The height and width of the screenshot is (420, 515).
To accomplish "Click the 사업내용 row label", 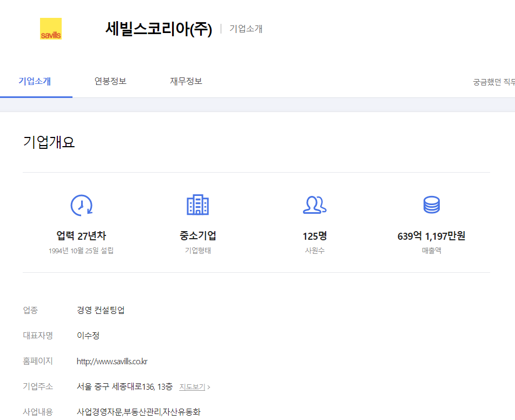I will tap(38, 412).
